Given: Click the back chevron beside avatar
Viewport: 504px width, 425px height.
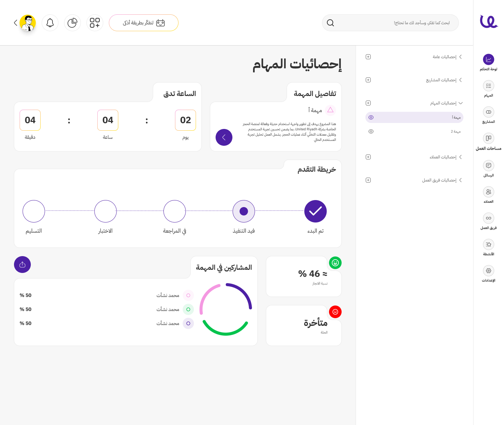Looking at the screenshot, I should tap(15, 23).
